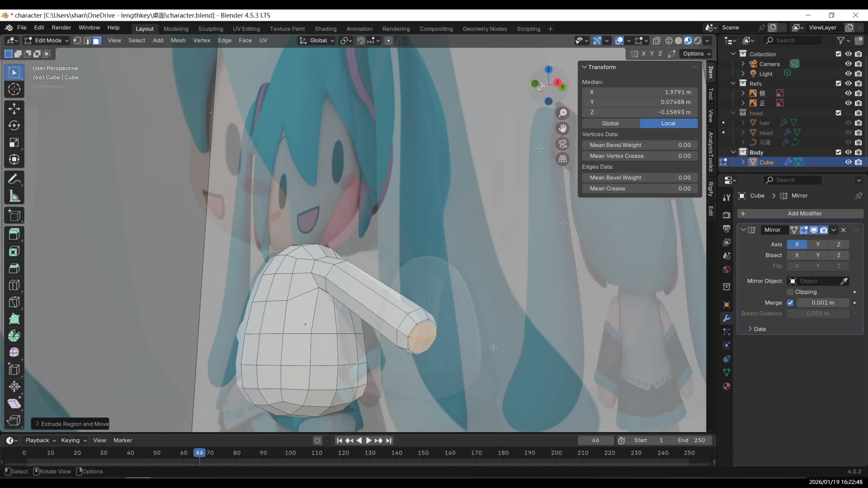Collapse the Body collection
Viewport: 868px width, 488px height.
(x=733, y=152)
